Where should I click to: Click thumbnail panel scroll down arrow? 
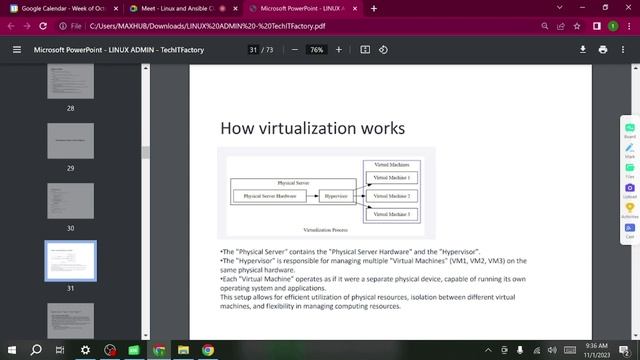pos(146,336)
